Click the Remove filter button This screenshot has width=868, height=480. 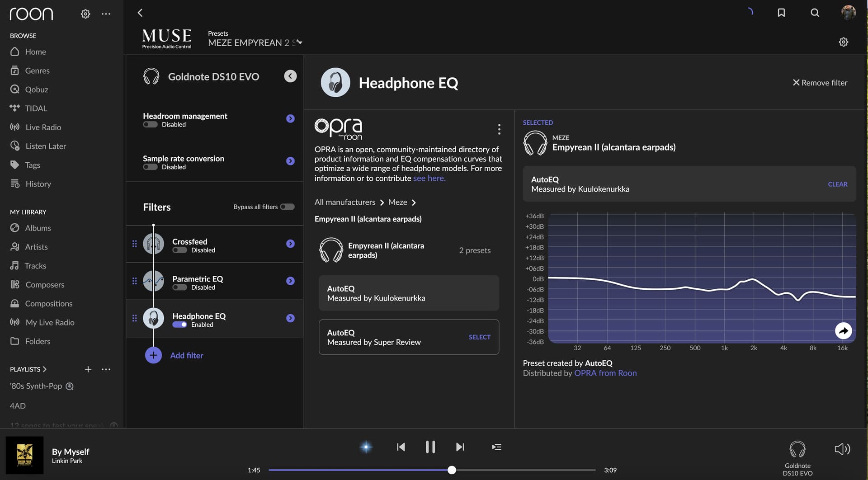coord(820,83)
